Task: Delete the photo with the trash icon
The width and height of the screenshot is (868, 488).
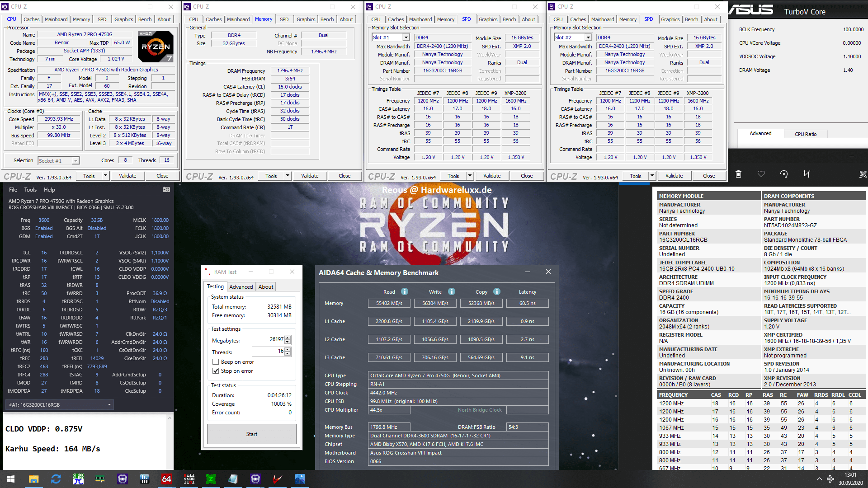Action: (x=738, y=174)
